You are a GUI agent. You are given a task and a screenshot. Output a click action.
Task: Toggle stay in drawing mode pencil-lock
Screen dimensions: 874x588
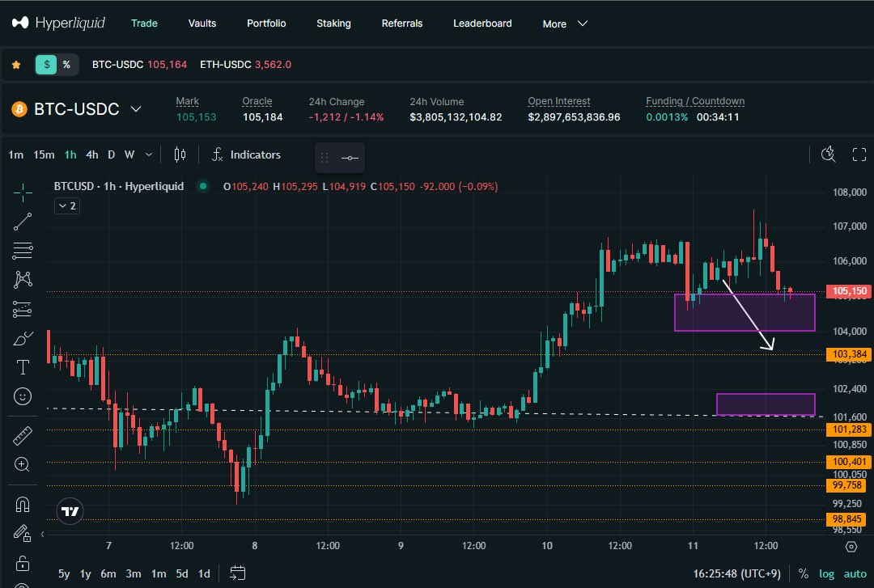[x=23, y=533]
